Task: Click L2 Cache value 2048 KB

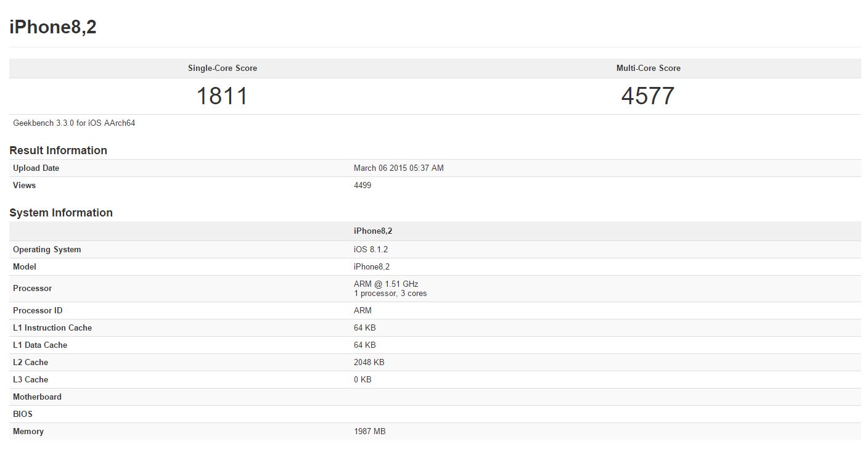Action: [x=369, y=363]
